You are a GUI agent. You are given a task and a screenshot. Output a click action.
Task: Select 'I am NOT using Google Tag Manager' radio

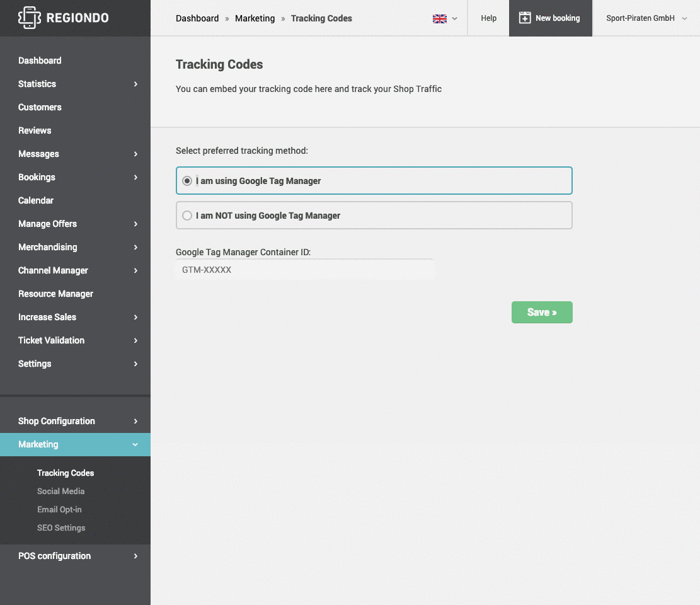[x=187, y=216]
